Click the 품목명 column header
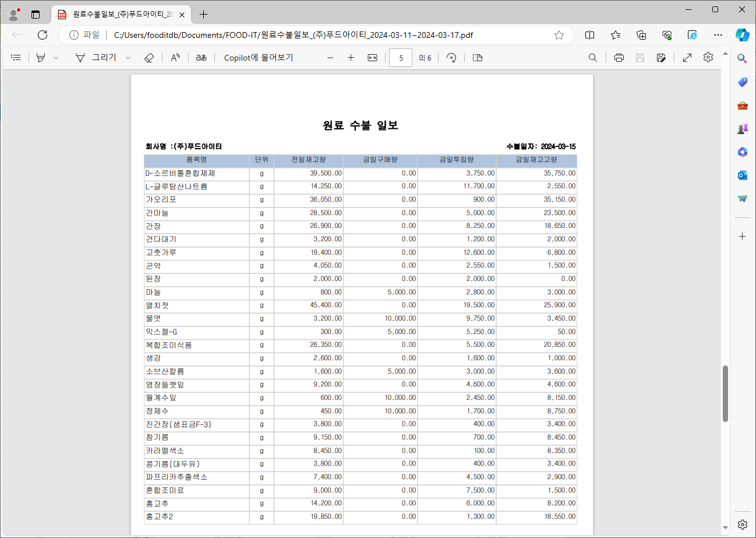756x538 pixels. coord(197,160)
